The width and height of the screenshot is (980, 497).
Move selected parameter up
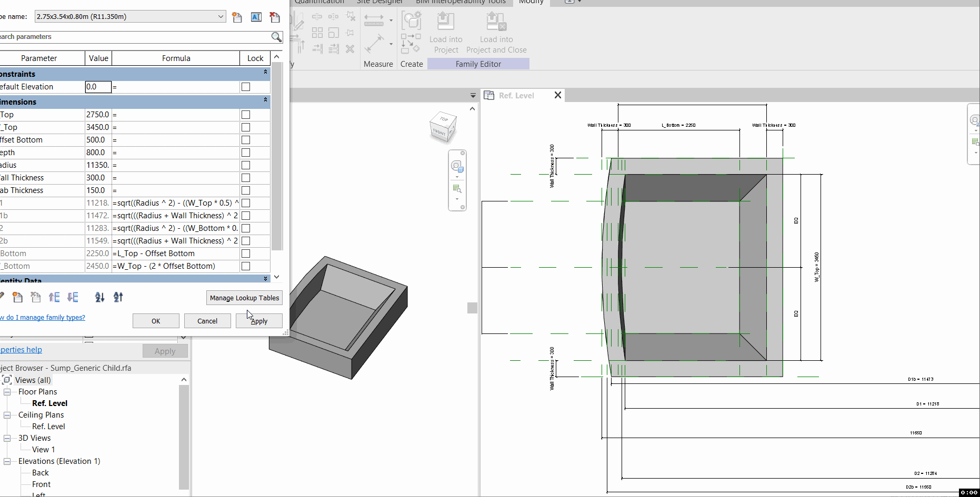tap(54, 297)
